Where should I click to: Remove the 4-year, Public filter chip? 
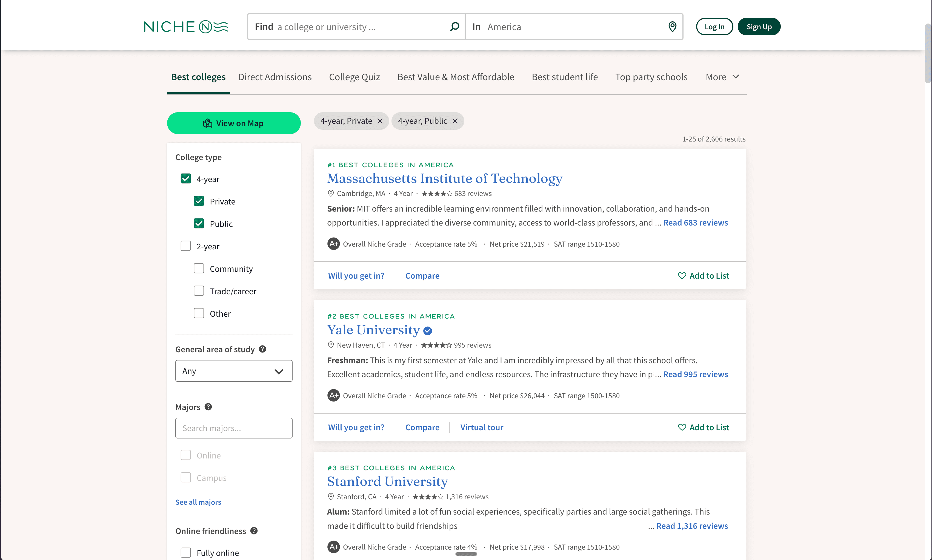[455, 121]
